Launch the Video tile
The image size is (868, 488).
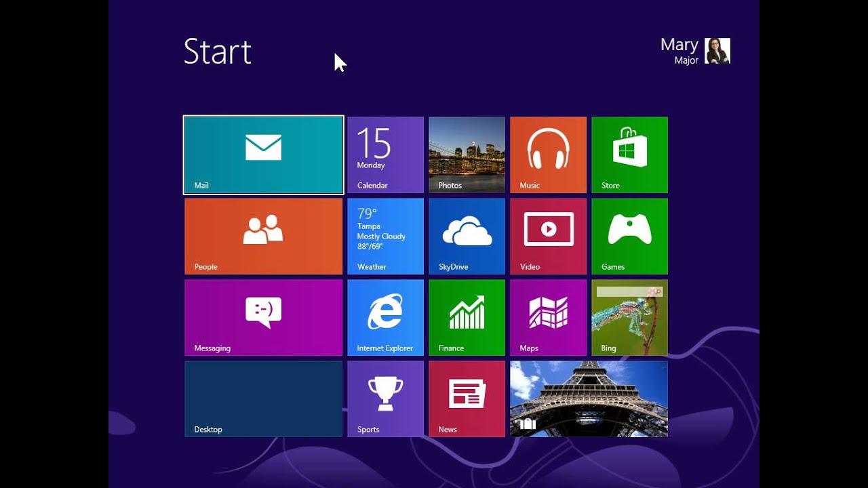click(548, 236)
